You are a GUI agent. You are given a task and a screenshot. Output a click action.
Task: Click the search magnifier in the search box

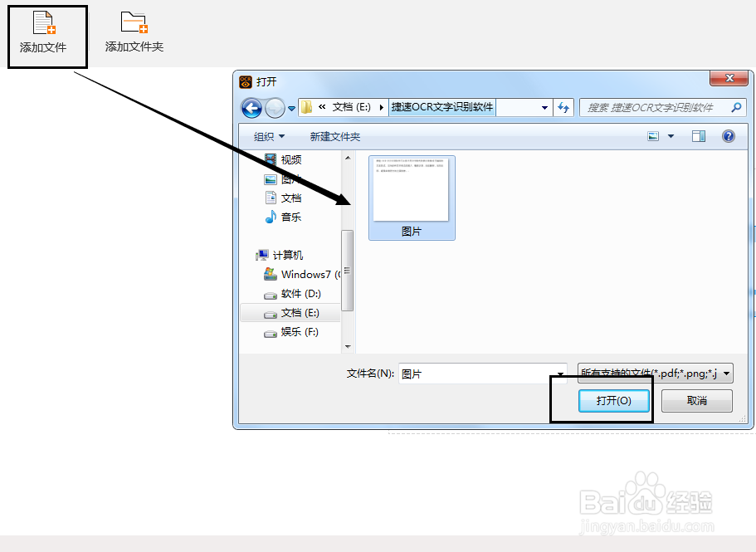(735, 106)
